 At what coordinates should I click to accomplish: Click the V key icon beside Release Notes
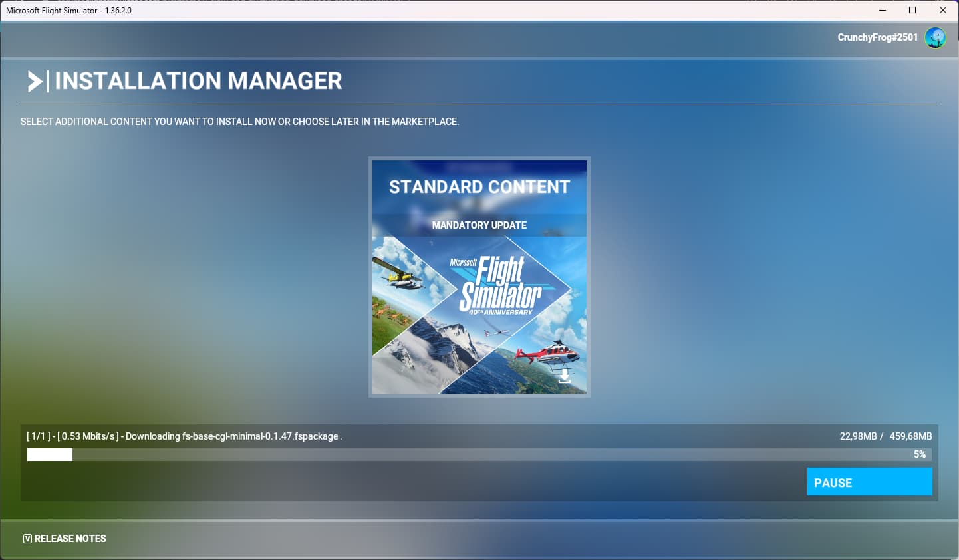[27, 539]
